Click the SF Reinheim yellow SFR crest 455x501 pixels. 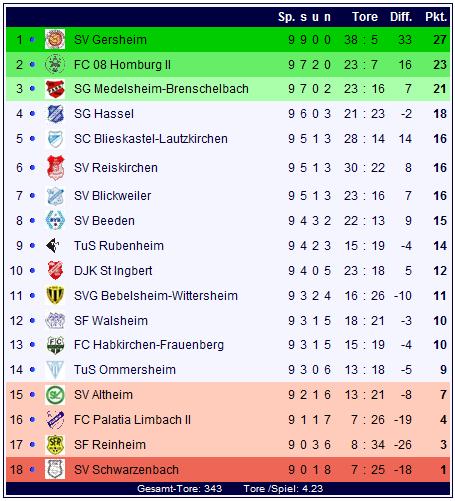55,445
